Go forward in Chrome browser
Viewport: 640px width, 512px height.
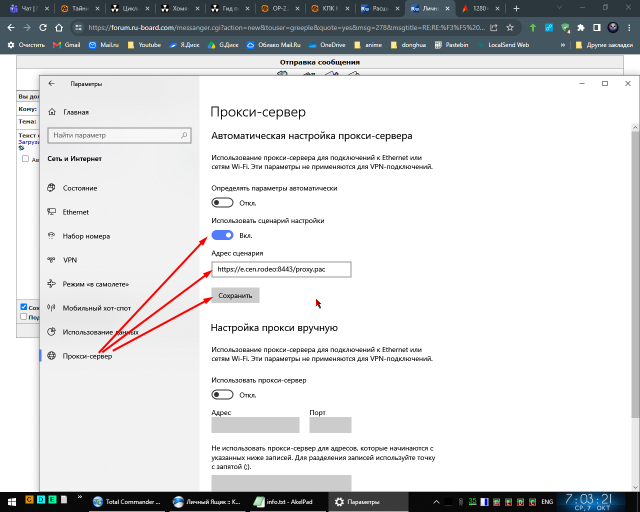coord(27,28)
